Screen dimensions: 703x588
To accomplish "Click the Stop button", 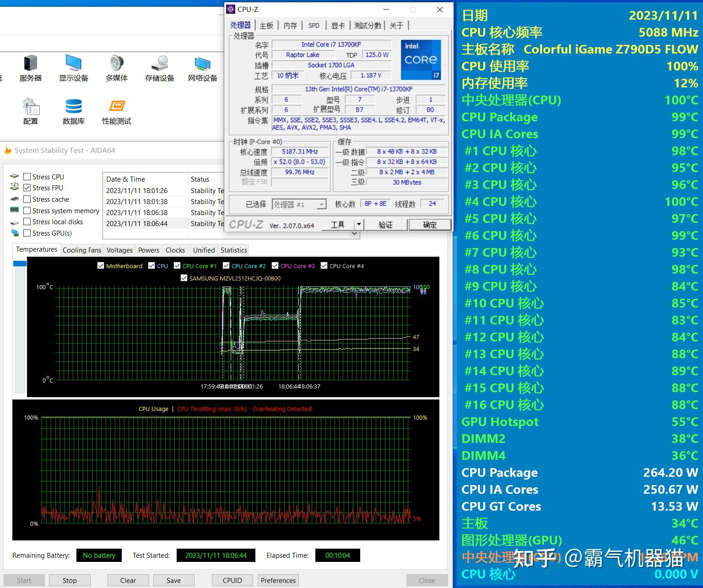I will 70,580.
